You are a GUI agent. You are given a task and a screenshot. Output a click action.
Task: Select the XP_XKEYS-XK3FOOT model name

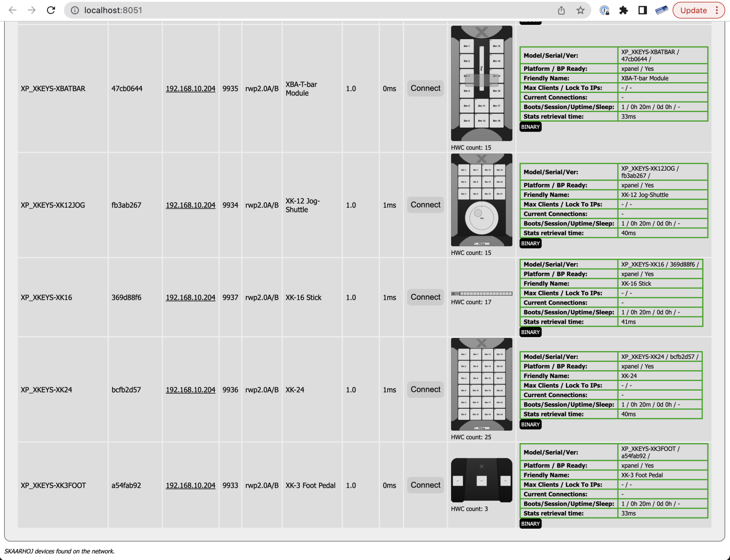53,486
